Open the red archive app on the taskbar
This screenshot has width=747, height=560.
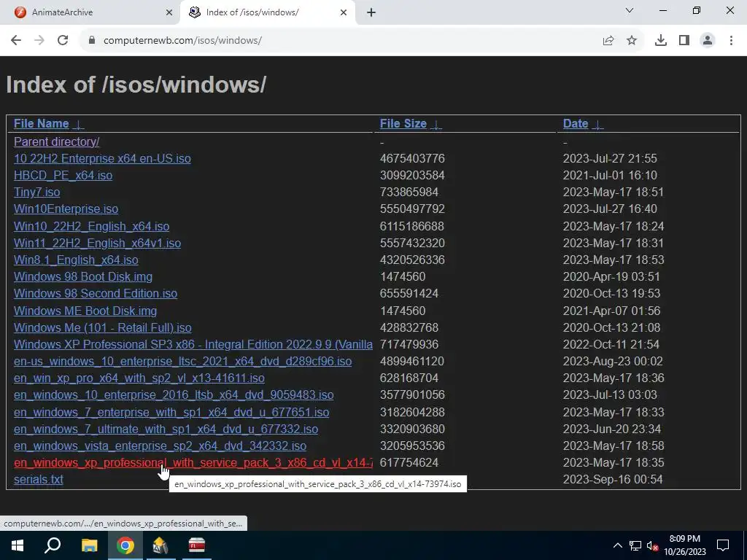pyautogui.click(x=196, y=545)
